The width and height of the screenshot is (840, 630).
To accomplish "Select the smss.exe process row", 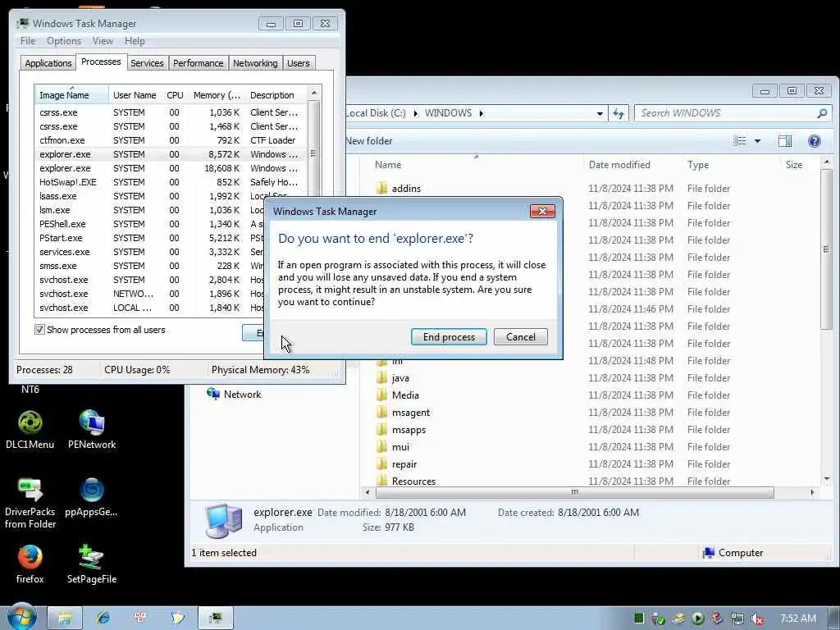I will pyautogui.click(x=150, y=266).
